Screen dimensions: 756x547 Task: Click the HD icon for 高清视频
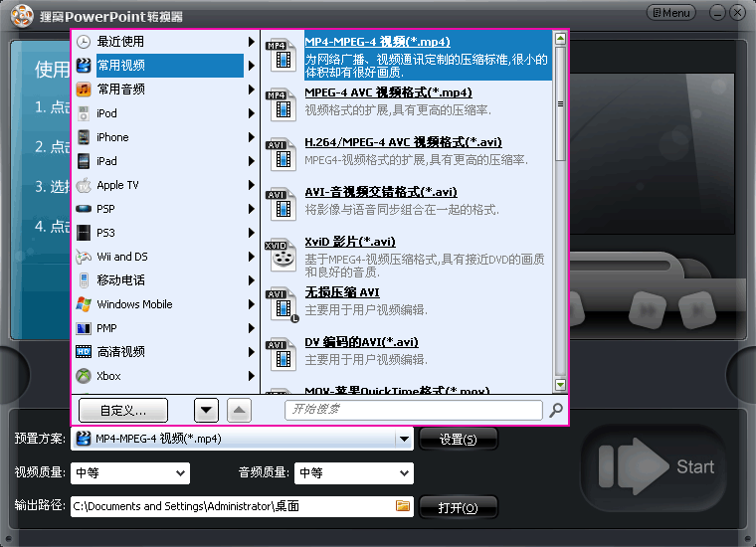tap(84, 352)
